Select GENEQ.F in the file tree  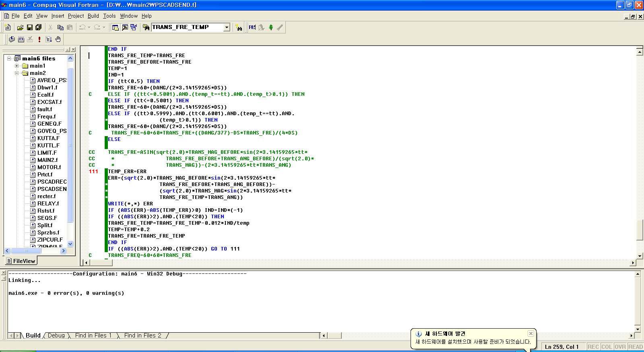pyautogui.click(x=50, y=124)
